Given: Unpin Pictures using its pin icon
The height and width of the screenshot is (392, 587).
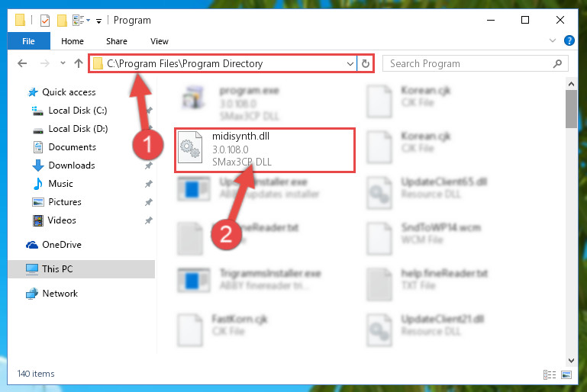Looking at the screenshot, I should pyautogui.click(x=149, y=202).
